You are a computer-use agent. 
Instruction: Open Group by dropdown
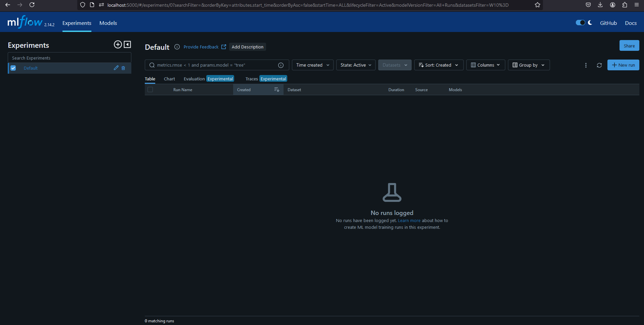(529, 65)
